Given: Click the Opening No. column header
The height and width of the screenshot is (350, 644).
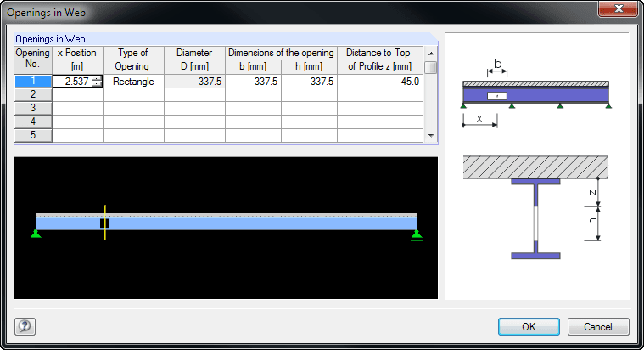Looking at the screenshot, I should point(33,59).
